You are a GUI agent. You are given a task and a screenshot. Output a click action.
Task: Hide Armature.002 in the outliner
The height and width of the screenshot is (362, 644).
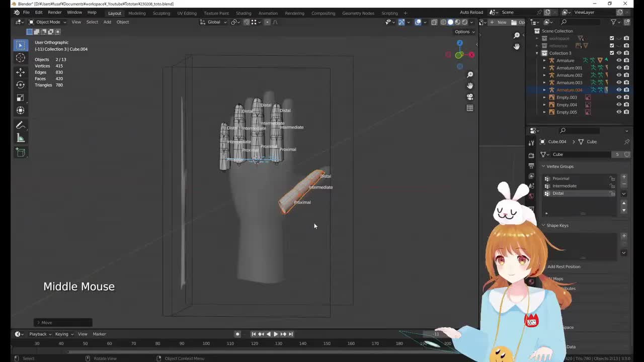coord(619,75)
